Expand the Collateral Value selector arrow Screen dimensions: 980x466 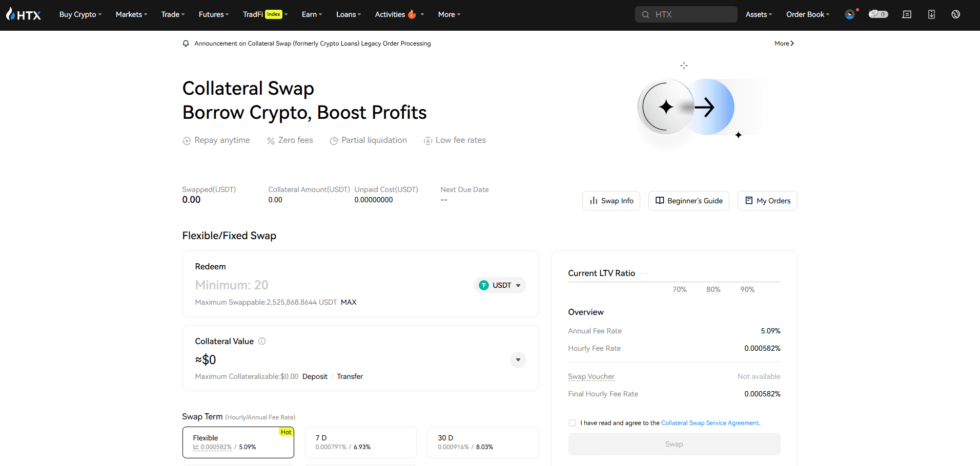pyautogui.click(x=518, y=360)
